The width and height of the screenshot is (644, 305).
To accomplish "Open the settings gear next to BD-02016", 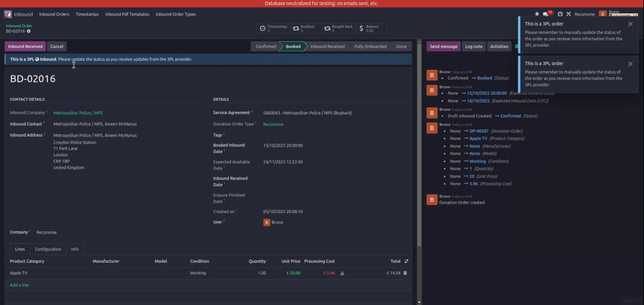I will 29,31.
